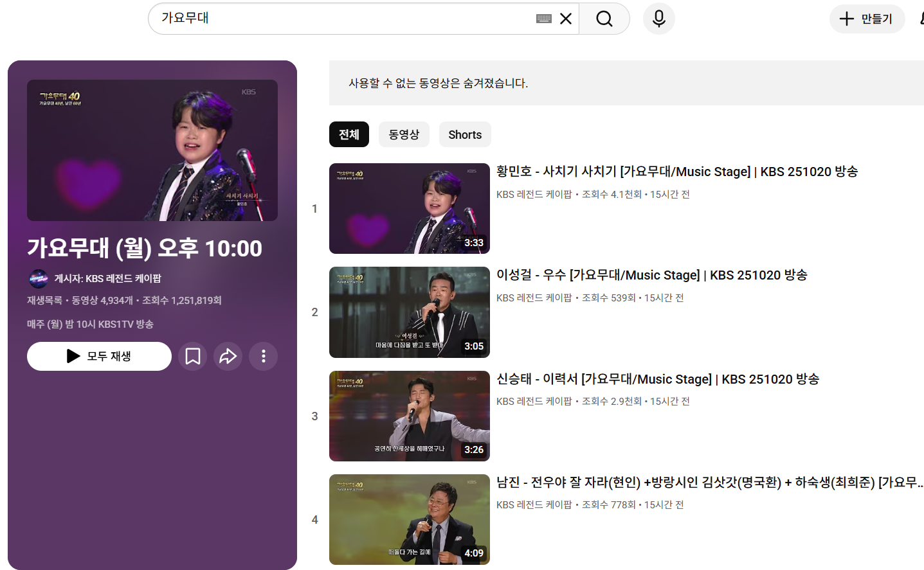Screen dimensions: 924x570
Task: Click title 남진 - 전우야 잘 자라
Action: [x=710, y=483]
